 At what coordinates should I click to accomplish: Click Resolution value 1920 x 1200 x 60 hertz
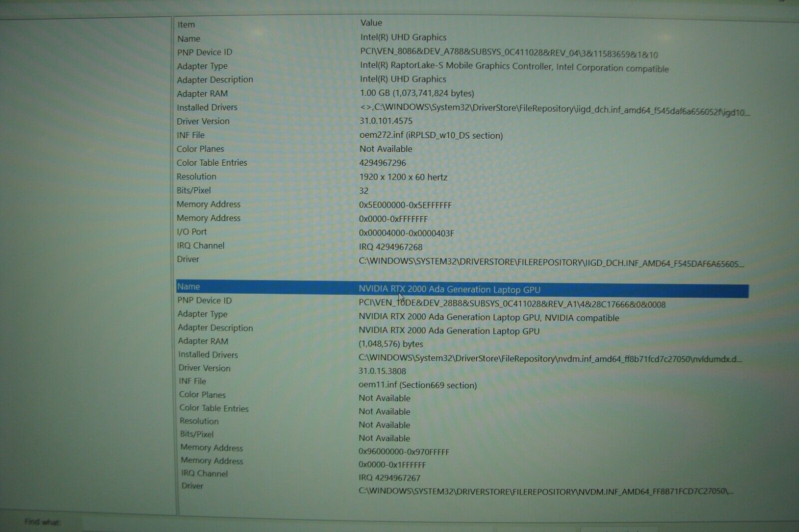click(x=403, y=177)
